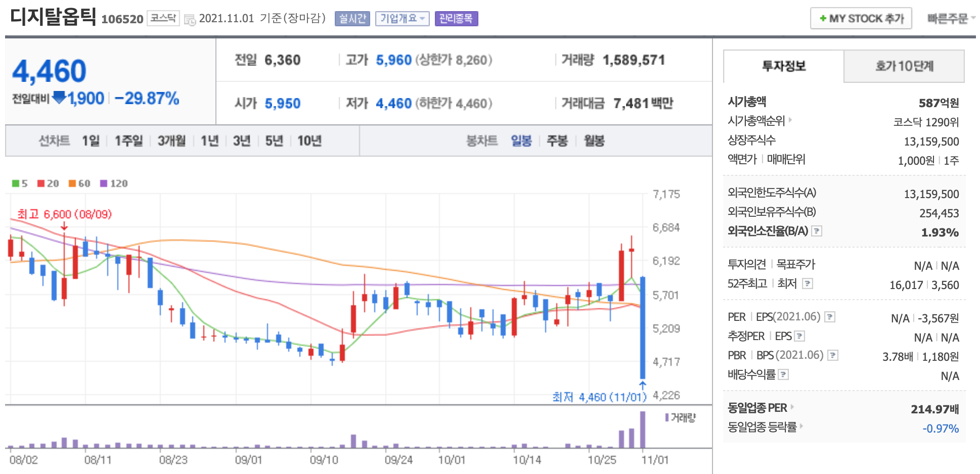The image size is (980, 474).
Task: Open the help icon beside EPS(2021.06)
Action: [830, 317]
